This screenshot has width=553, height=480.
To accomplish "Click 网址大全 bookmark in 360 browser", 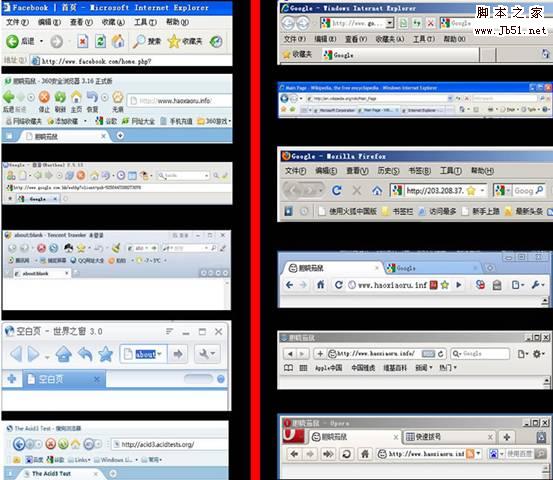I will (x=139, y=121).
